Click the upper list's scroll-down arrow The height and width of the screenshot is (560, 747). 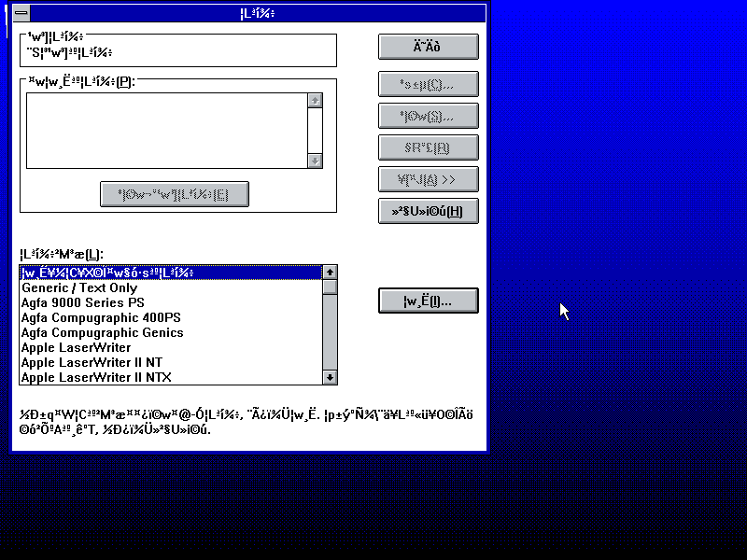[317, 160]
